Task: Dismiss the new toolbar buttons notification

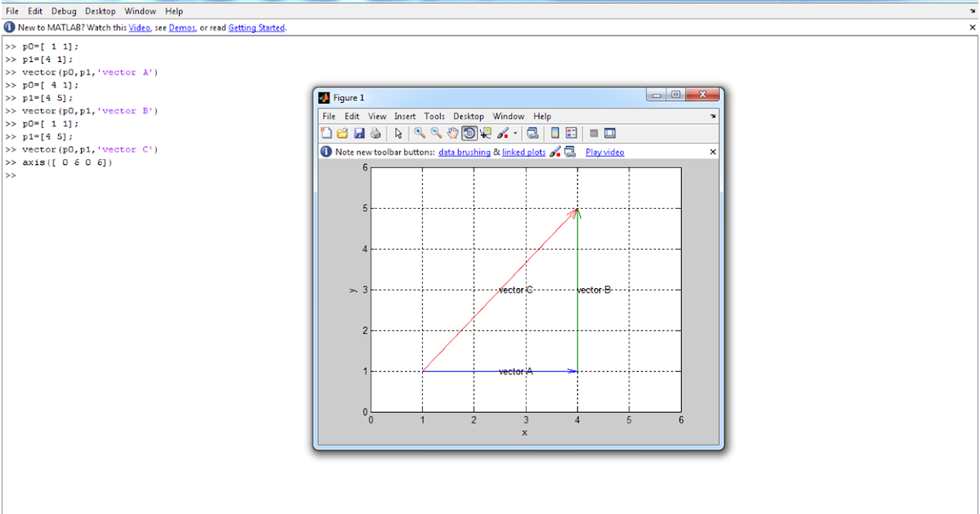Action: point(712,152)
